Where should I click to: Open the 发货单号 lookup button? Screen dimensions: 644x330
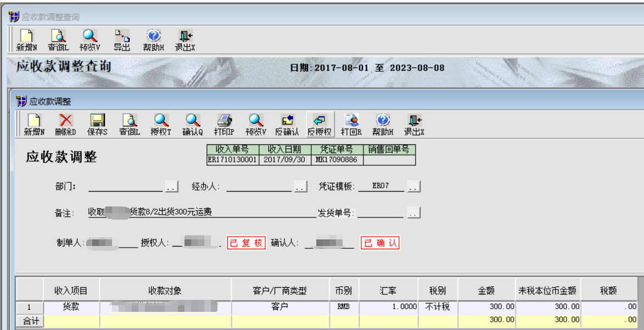pyautogui.click(x=414, y=213)
